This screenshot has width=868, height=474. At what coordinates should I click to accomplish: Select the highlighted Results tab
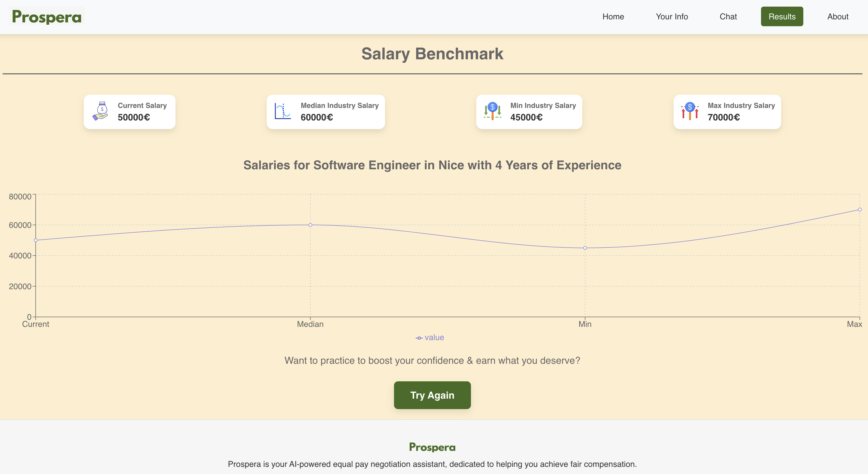(x=782, y=17)
